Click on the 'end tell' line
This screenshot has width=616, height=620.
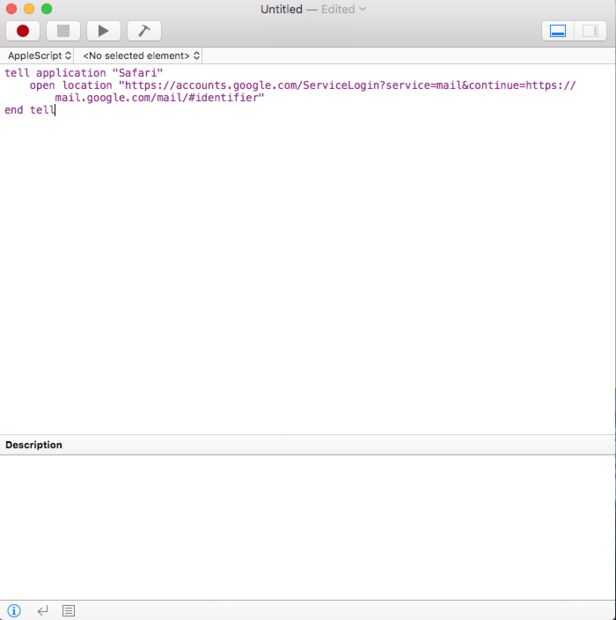pyautogui.click(x=30, y=110)
